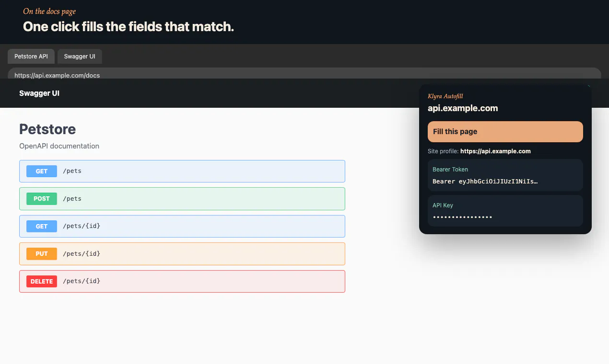609x364 pixels.
Task: Click the orange PUT method badge
Action: click(42, 254)
